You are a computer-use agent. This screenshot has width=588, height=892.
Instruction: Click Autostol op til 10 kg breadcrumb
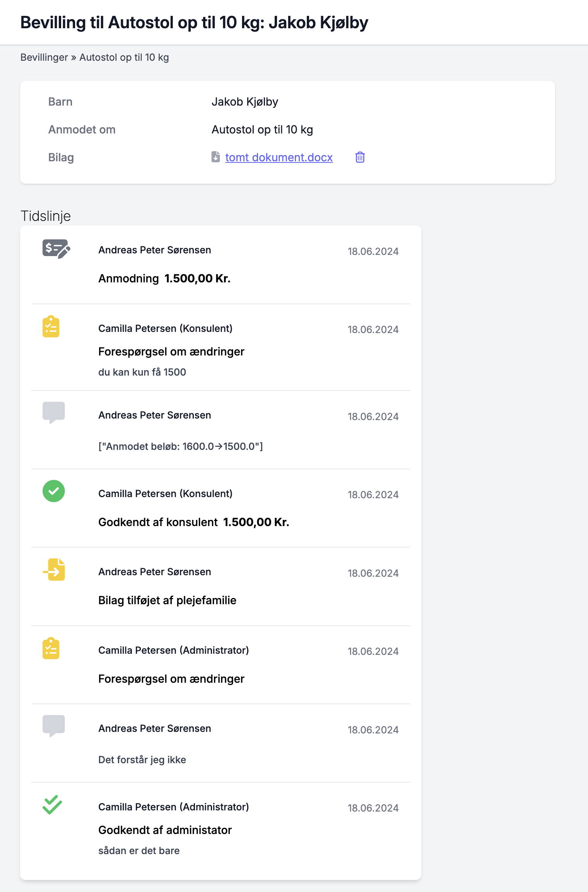124,57
